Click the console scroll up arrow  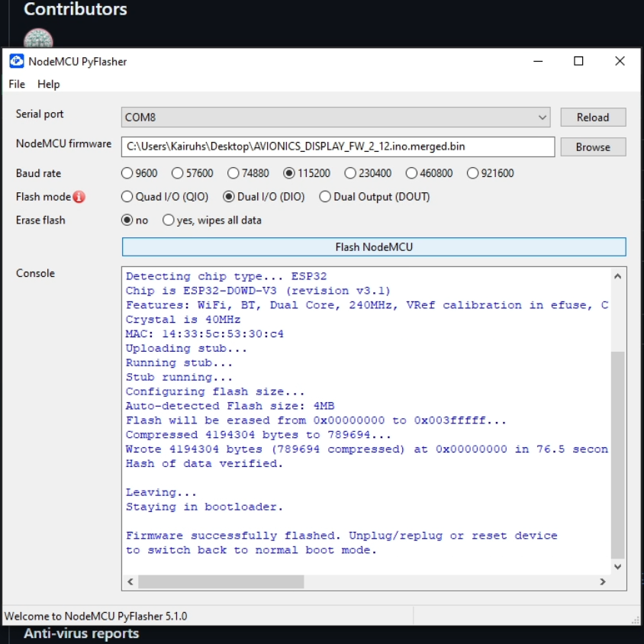point(617,276)
